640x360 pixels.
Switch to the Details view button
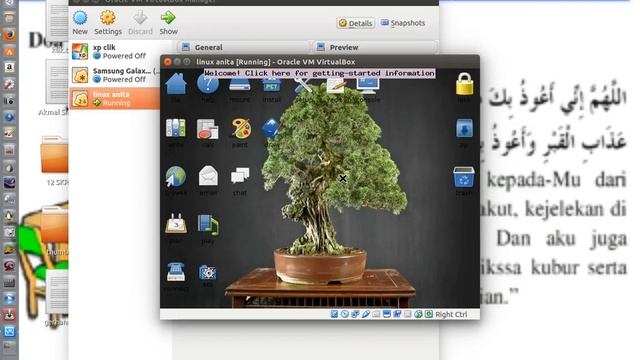pos(356,23)
